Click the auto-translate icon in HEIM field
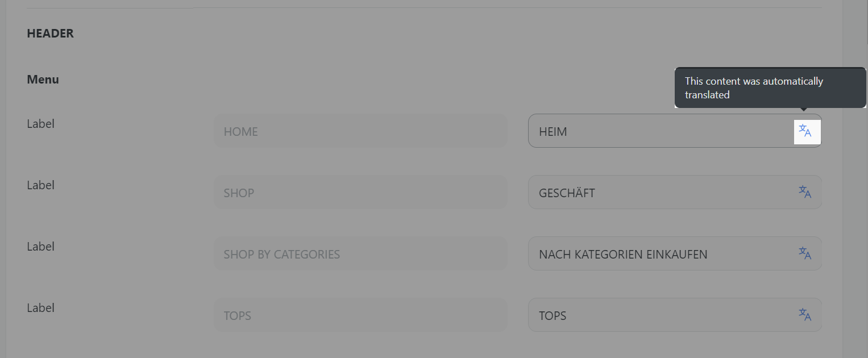 point(805,131)
